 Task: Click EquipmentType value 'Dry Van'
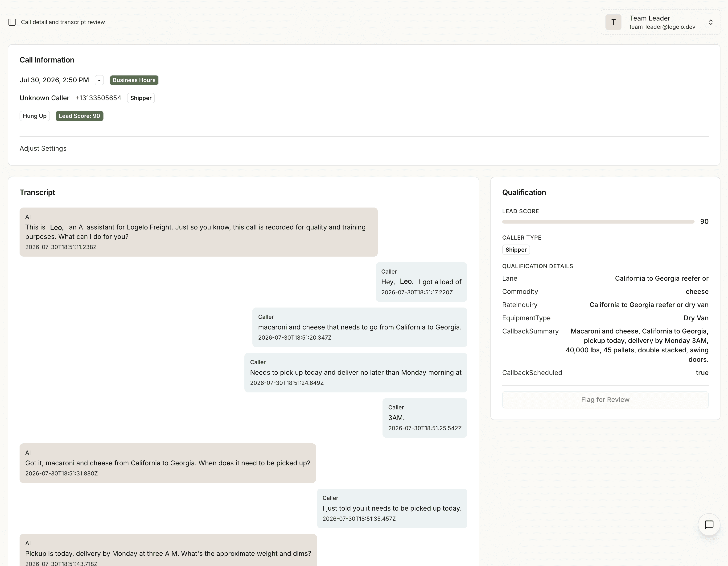tap(696, 318)
